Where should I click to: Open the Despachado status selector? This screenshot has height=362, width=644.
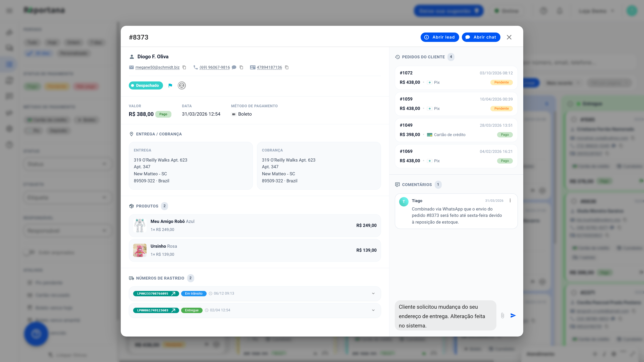[146, 85]
